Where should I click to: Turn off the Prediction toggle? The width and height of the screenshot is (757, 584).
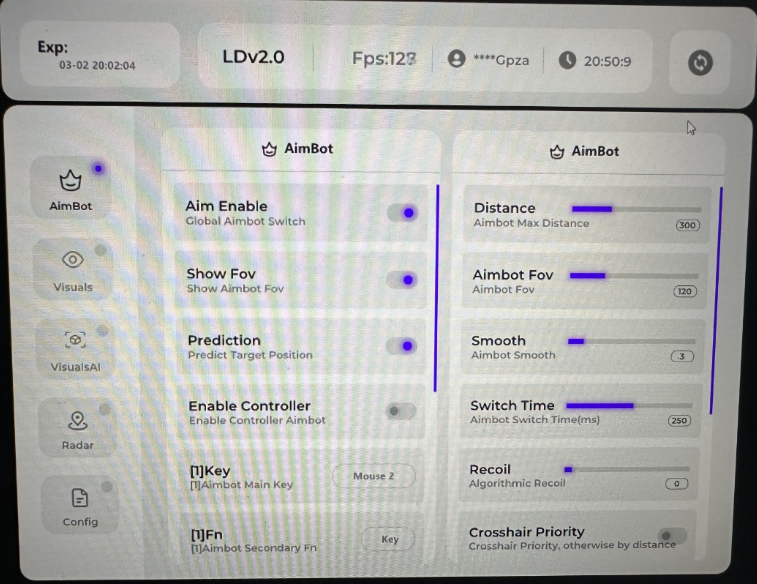pos(401,347)
